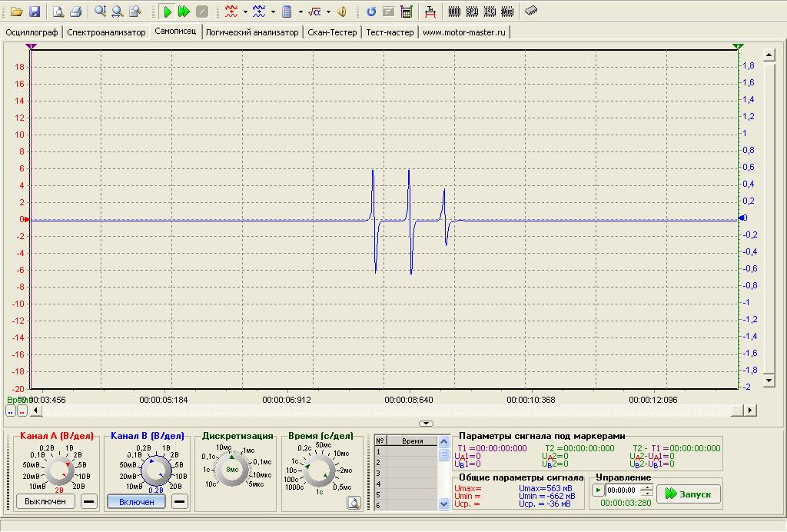Open the I2C decoder tool
This screenshot has width=787, height=532.
coord(490,11)
